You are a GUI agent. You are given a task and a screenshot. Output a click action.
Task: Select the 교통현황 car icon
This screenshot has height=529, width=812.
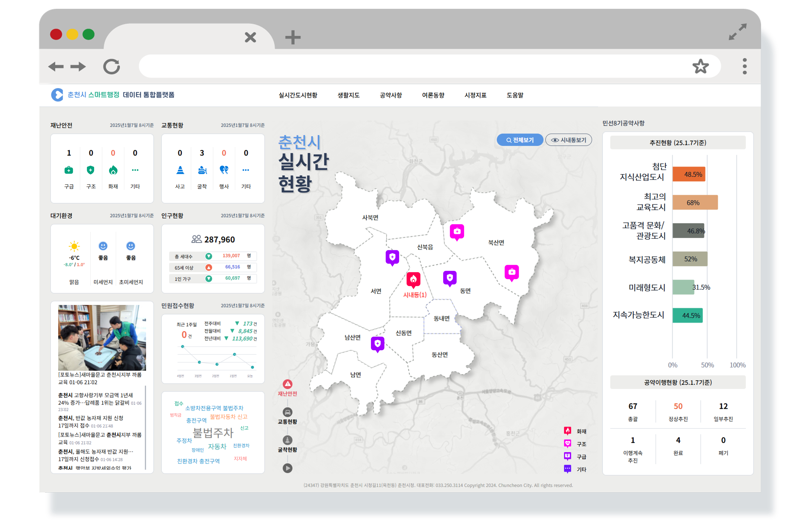pos(287,412)
